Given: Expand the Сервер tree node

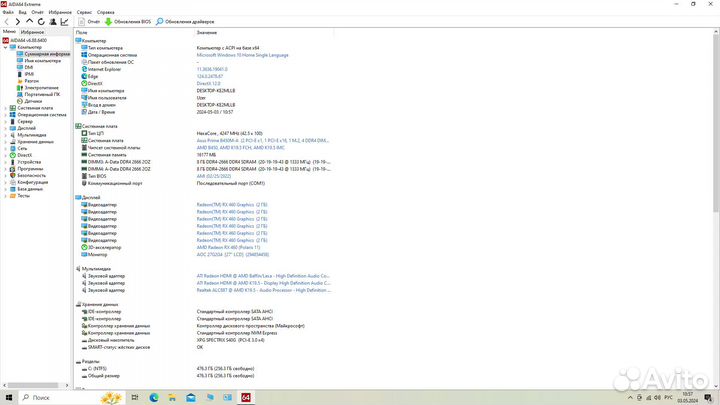Looking at the screenshot, I should pyautogui.click(x=5, y=122).
